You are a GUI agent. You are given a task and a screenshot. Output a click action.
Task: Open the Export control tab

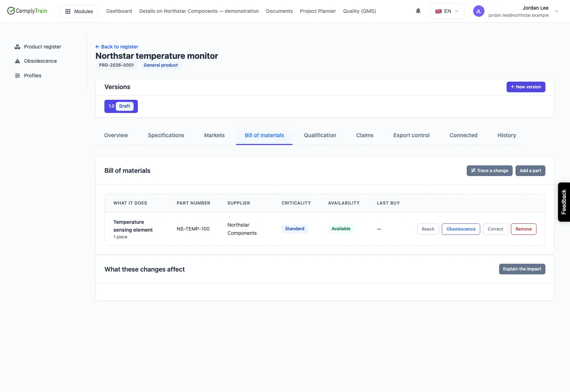(411, 135)
